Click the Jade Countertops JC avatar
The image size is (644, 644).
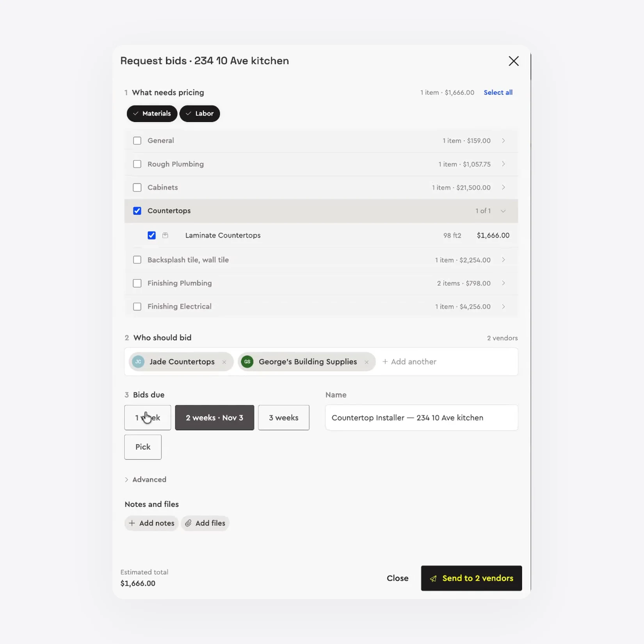138,361
